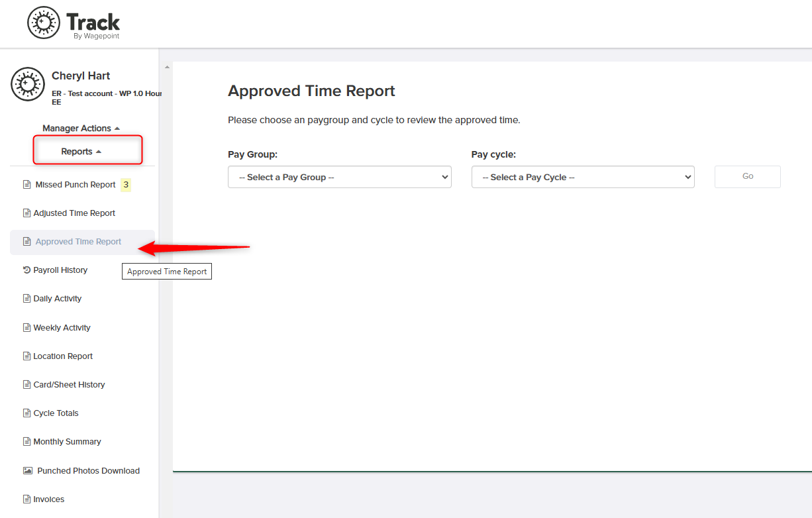Screen dimensions: 812x518
Task: Click the Go button
Action: click(x=748, y=177)
